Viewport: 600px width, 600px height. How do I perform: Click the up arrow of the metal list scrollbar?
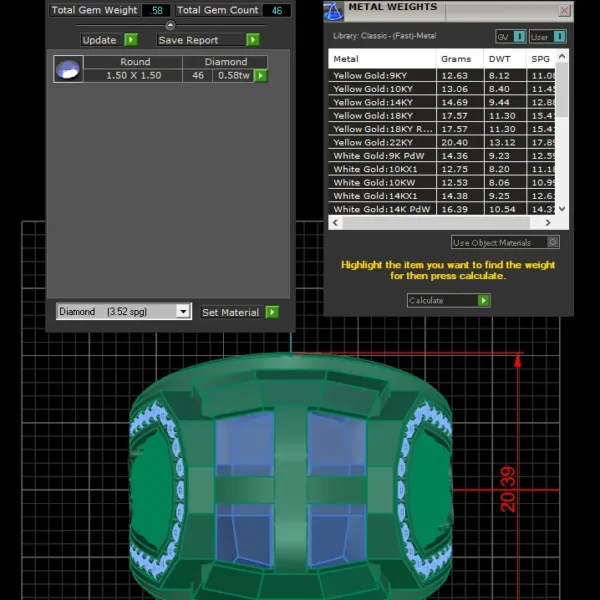(x=562, y=57)
